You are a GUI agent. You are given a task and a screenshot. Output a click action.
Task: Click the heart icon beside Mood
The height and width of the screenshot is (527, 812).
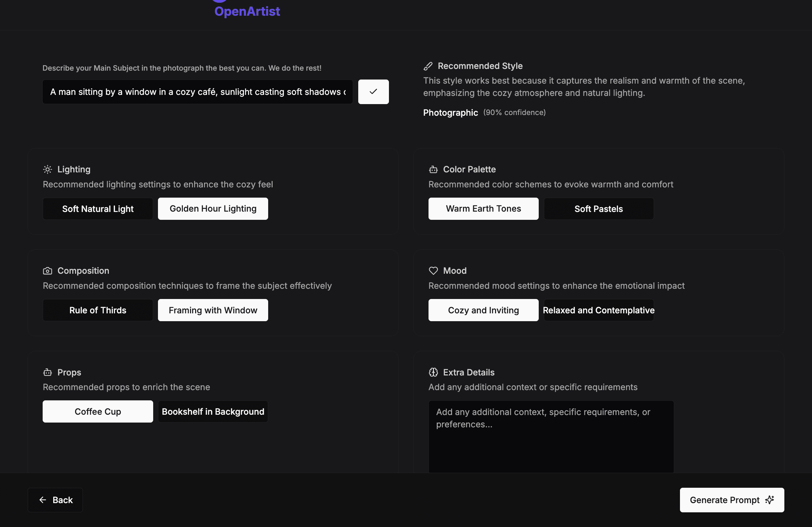tap(433, 271)
